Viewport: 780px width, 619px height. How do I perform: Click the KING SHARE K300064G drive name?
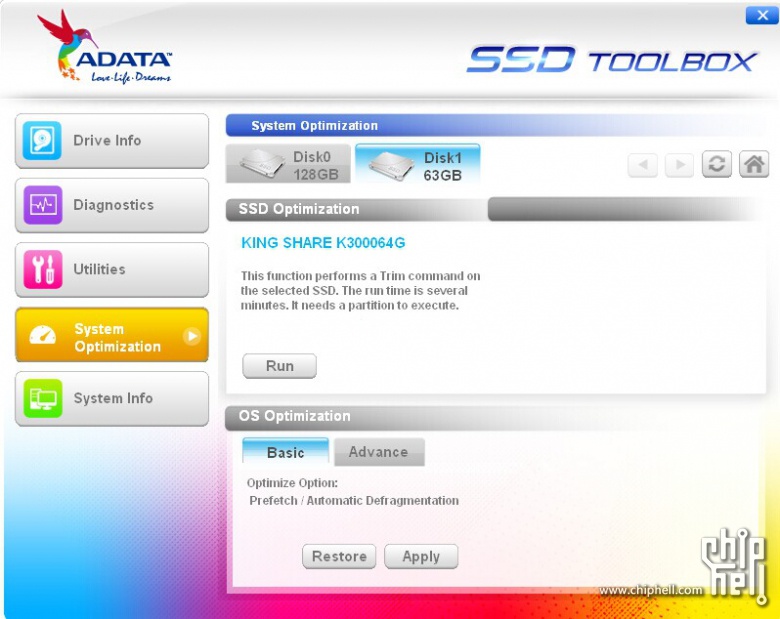[x=323, y=243]
